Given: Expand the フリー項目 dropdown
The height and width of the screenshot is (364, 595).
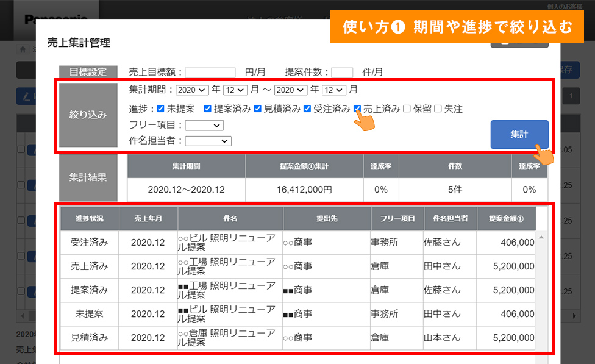Looking at the screenshot, I should click(x=204, y=125).
